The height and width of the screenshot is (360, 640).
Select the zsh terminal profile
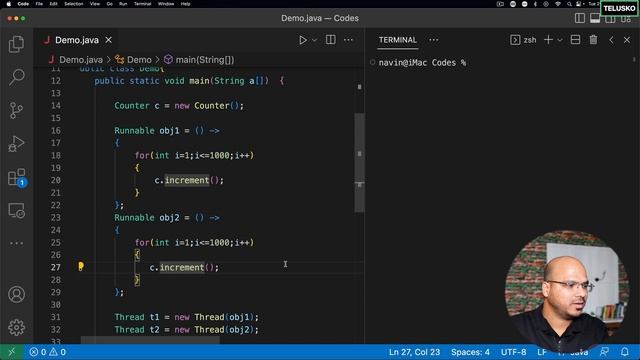tap(523, 40)
